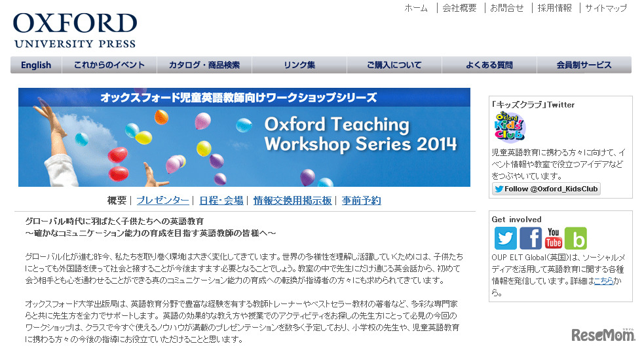Open the Facebook icon under Get involved
The height and width of the screenshot is (350, 644).
point(531,239)
